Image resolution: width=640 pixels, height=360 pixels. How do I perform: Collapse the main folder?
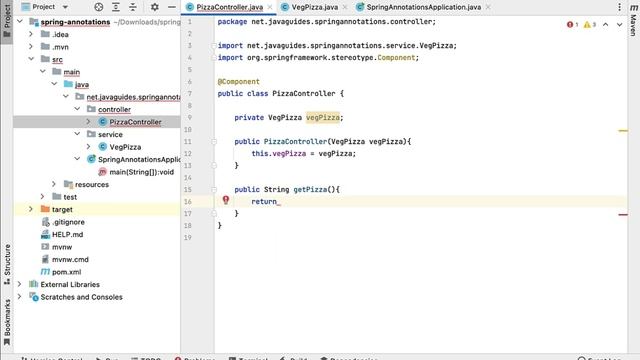pyautogui.click(x=42, y=71)
